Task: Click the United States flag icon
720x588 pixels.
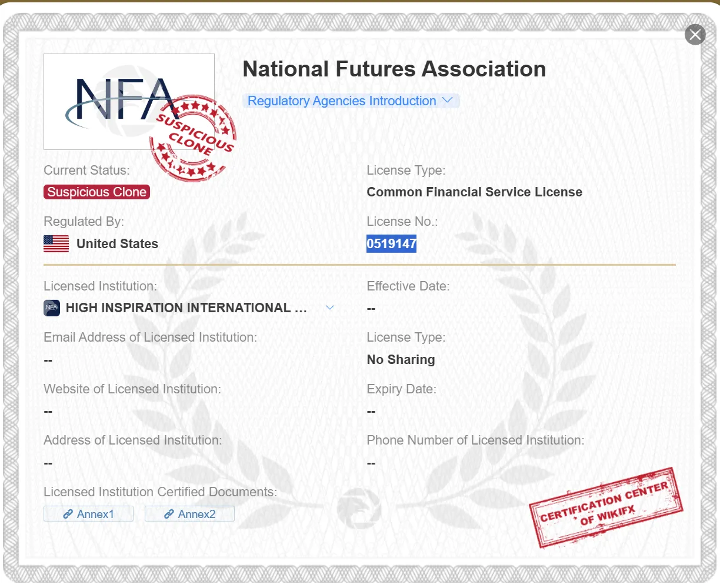Action: click(56, 243)
